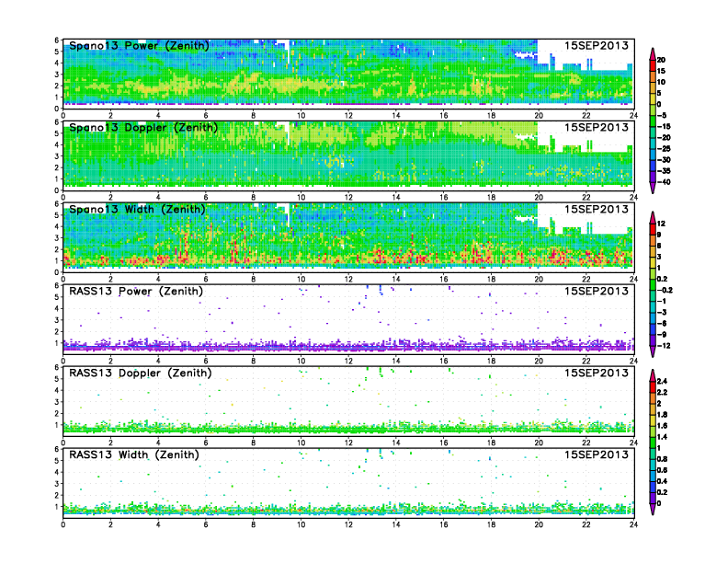Click the purple bottom arrow of the first colorbar
Viewport: 728px width, 563px height.
(653, 188)
